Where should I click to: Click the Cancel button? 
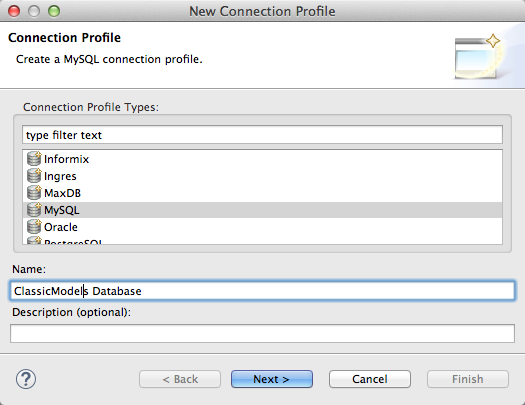point(370,379)
